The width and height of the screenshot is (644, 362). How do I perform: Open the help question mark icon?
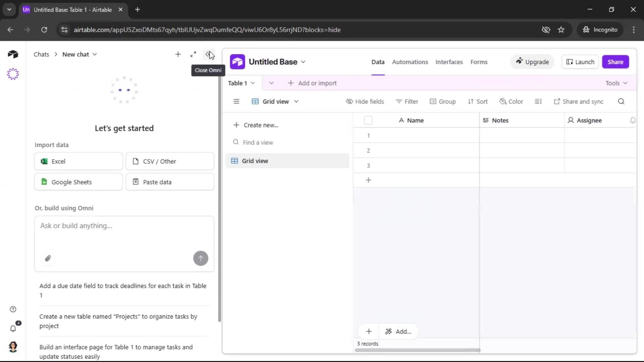click(13, 309)
